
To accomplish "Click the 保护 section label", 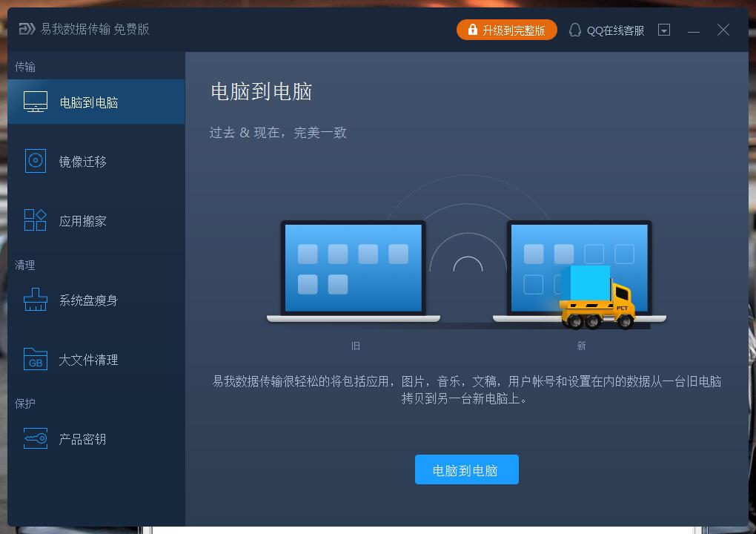I will coord(25,403).
